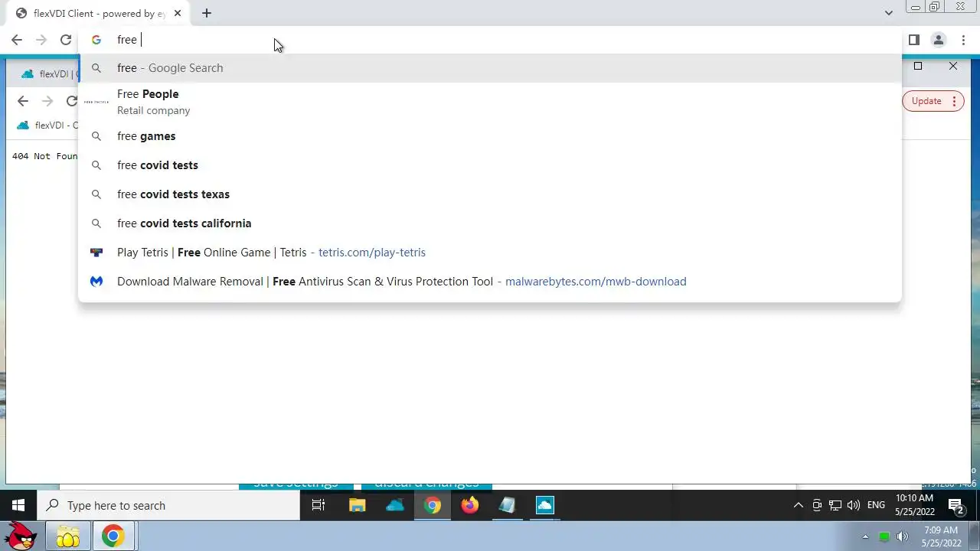Switch to Chrome on the lower taskbar
The image size is (980, 551).
pos(113,536)
